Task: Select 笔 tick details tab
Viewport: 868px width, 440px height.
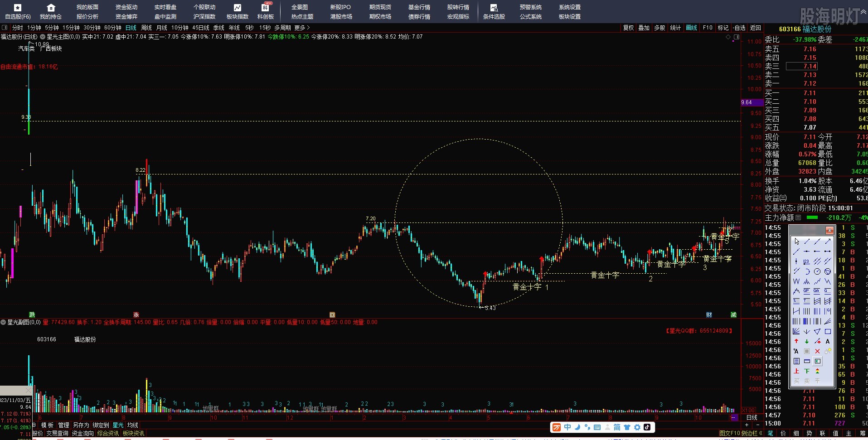Action: tap(770, 433)
